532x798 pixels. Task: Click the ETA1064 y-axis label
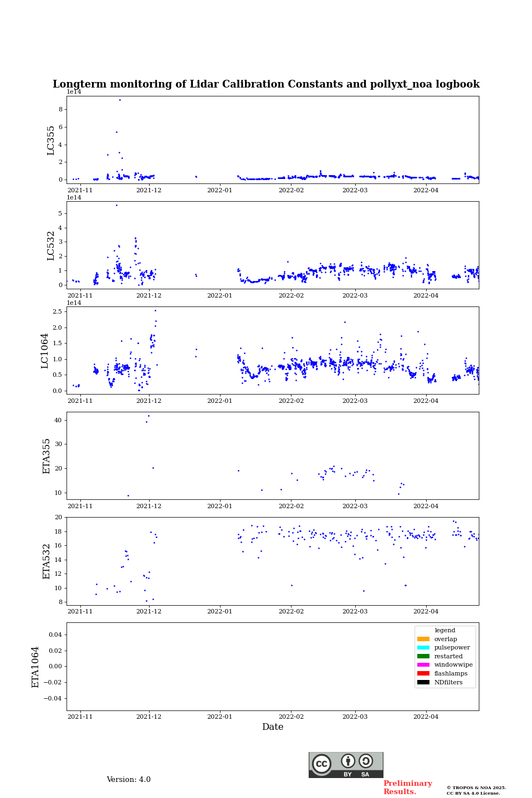[x=35, y=667]
